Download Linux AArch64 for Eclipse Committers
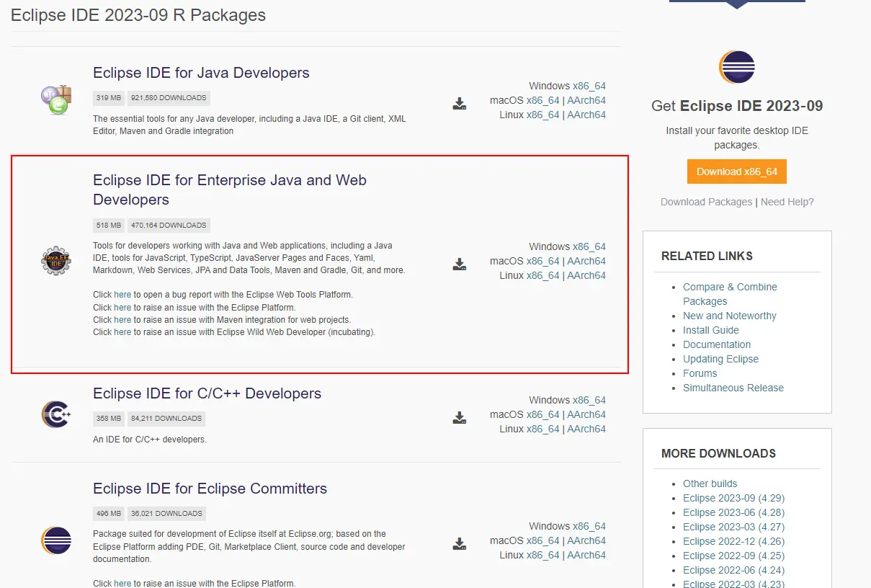Image resolution: width=871 pixels, height=588 pixels. pos(586,555)
